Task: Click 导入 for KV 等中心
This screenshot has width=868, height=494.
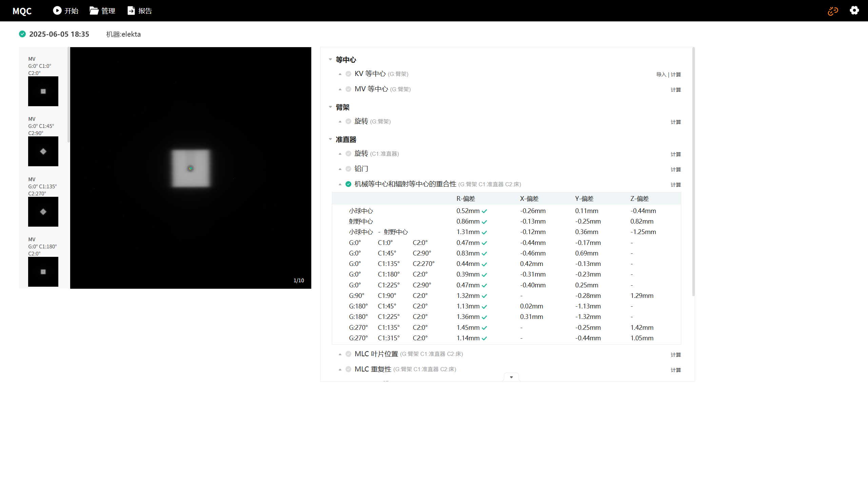Action: coord(661,75)
